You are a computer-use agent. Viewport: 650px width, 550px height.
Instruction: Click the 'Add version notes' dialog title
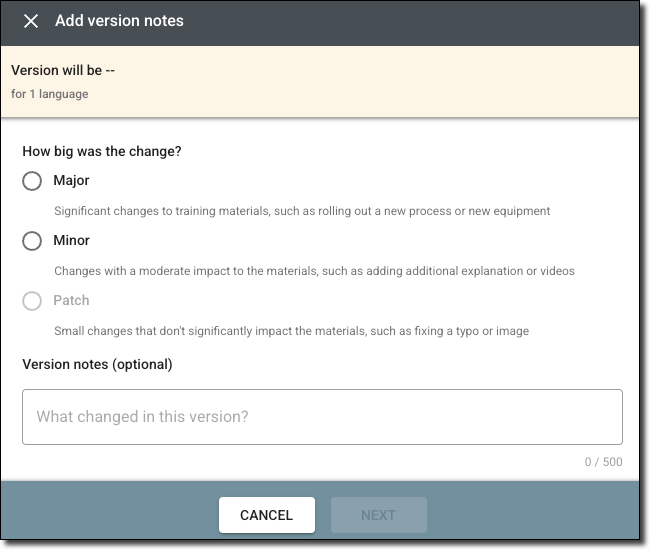click(119, 21)
